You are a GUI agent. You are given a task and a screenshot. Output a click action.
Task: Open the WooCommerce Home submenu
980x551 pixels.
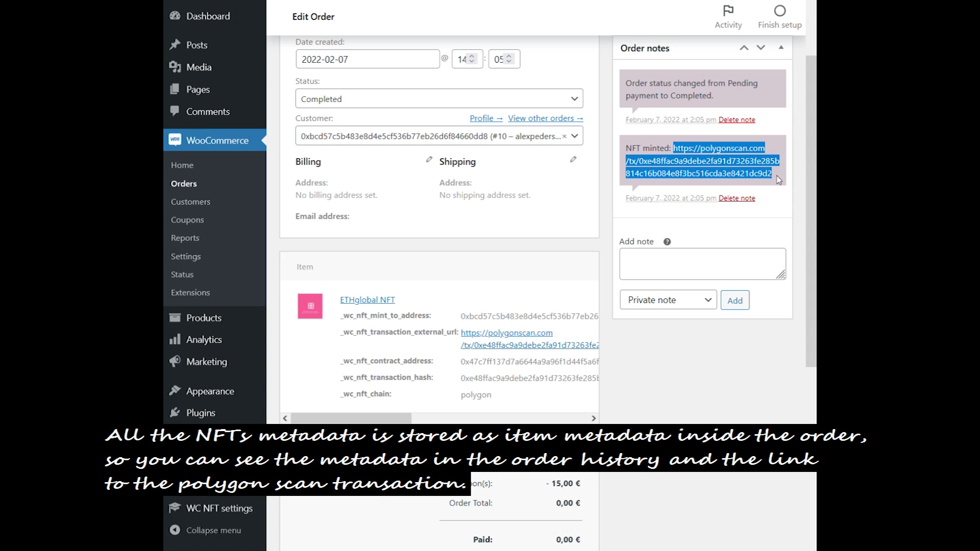(182, 165)
